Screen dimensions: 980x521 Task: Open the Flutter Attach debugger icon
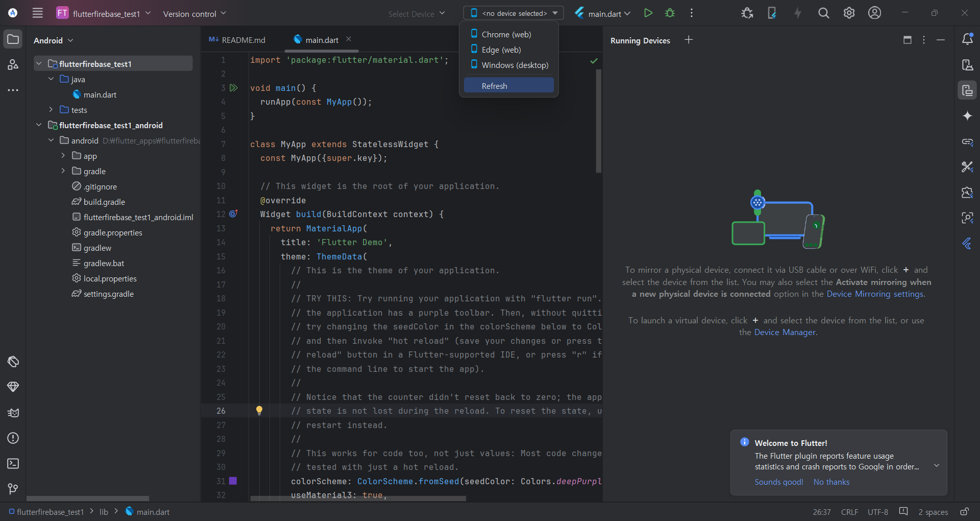pos(747,13)
